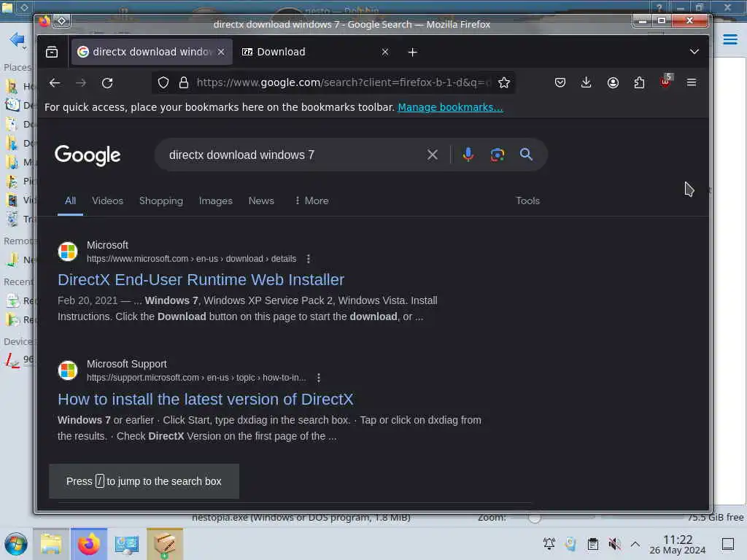Go to Google home via logo
Screen dimensions: 747x560
[x=88, y=155]
